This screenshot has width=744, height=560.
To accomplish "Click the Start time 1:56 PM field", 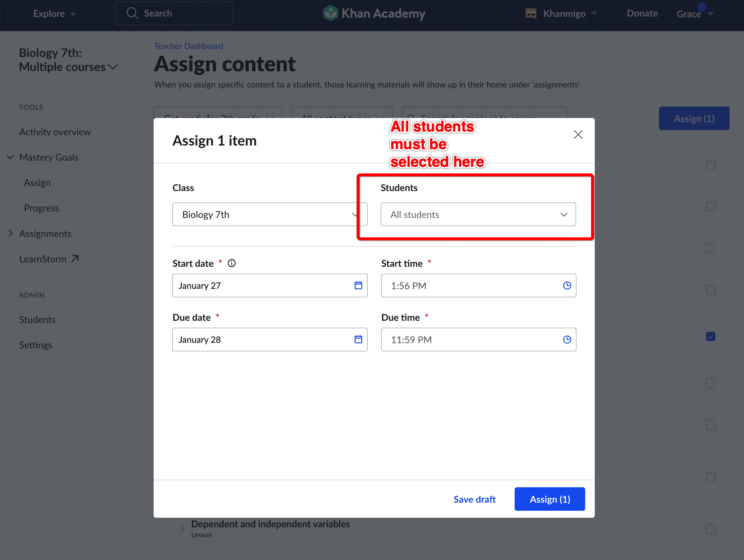I will click(x=479, y=286).
